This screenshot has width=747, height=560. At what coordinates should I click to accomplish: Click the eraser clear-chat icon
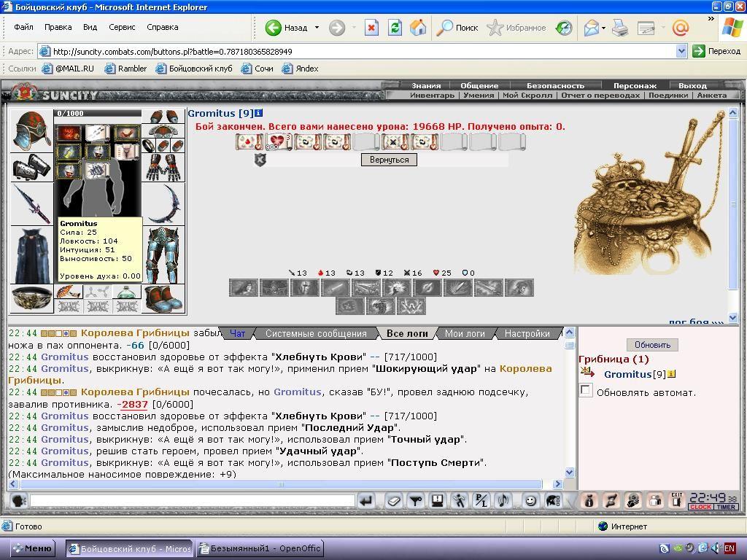coord(393,501)
